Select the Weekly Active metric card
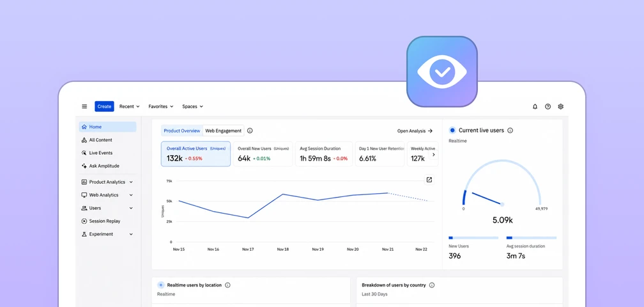Viewport: 644px width, 307px height. (422, 154)
